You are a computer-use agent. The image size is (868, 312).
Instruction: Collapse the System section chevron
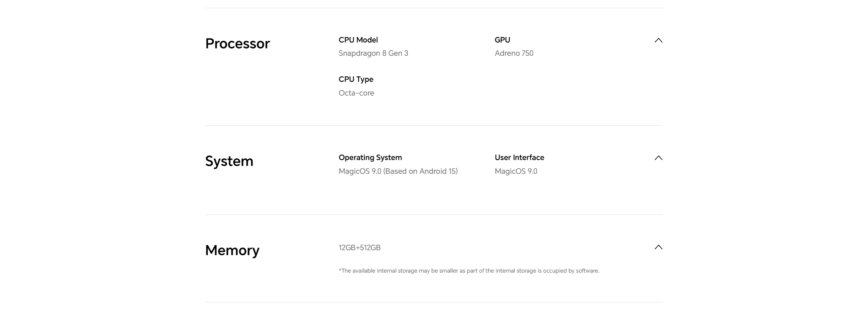tap(658, 158)
